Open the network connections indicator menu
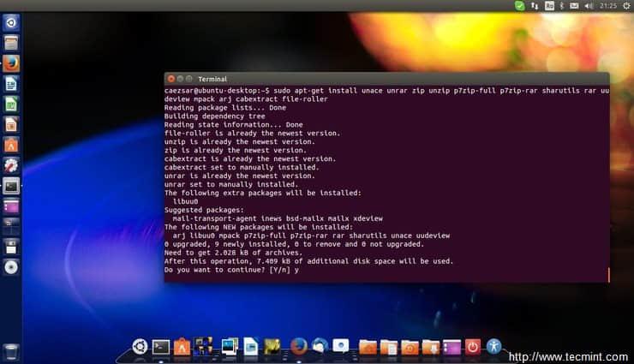The height and width of the screenshot is (364, 634). point(535,6)
